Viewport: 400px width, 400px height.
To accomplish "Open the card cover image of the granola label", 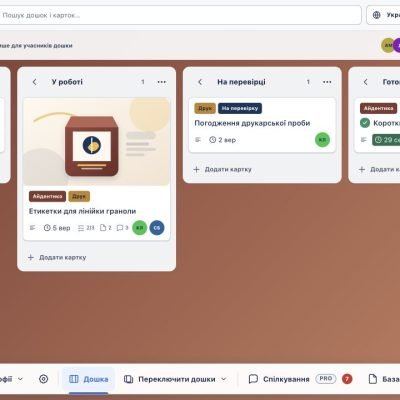I will tap(97, 142).
